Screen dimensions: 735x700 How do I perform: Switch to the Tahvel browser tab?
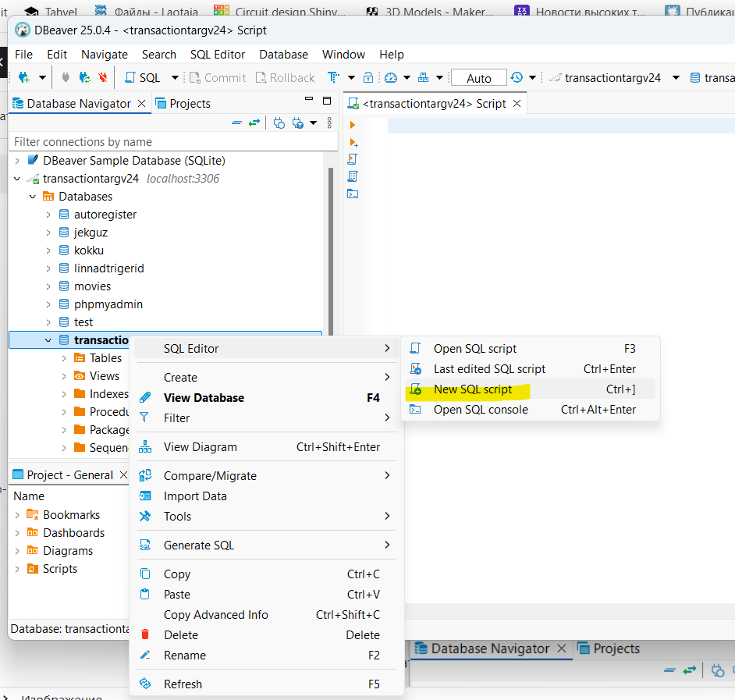click(51, 10)
